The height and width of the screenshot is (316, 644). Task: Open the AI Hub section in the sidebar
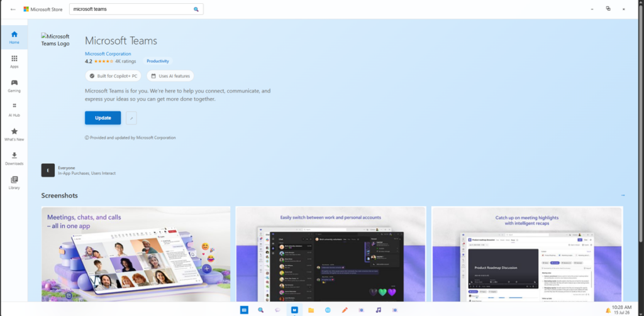[14, 110]
